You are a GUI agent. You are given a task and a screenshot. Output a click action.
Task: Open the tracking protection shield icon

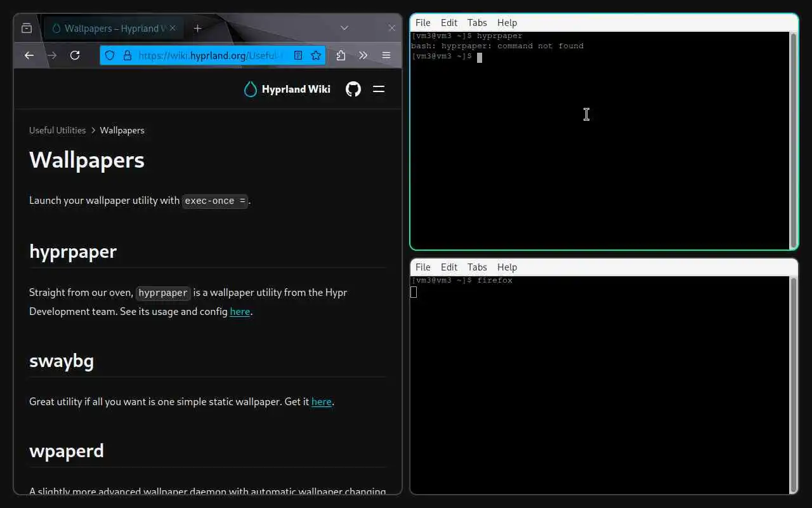(x=110, y=55)
